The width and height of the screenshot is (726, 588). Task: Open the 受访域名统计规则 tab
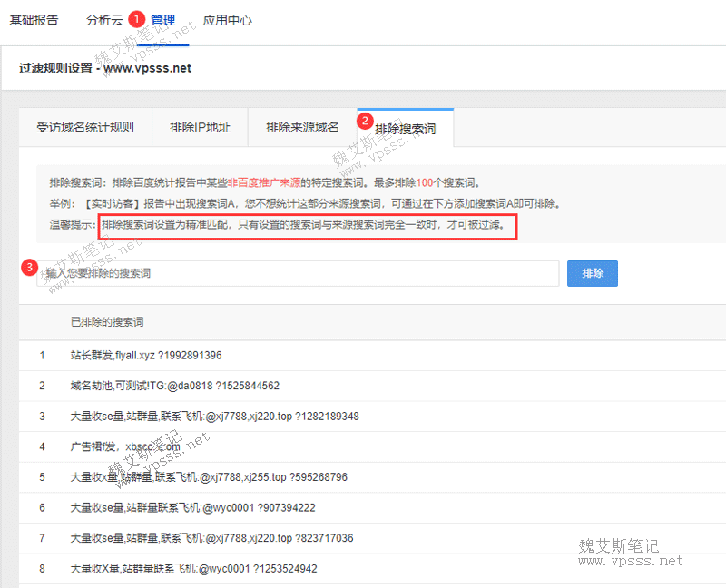click(85, 128)
